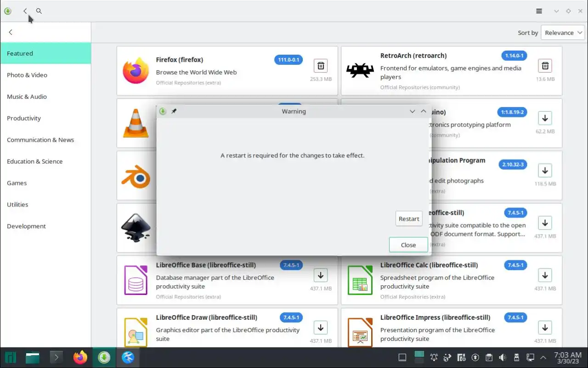Install LibreOffice Base with its download arrow

[x=321, y=276]
